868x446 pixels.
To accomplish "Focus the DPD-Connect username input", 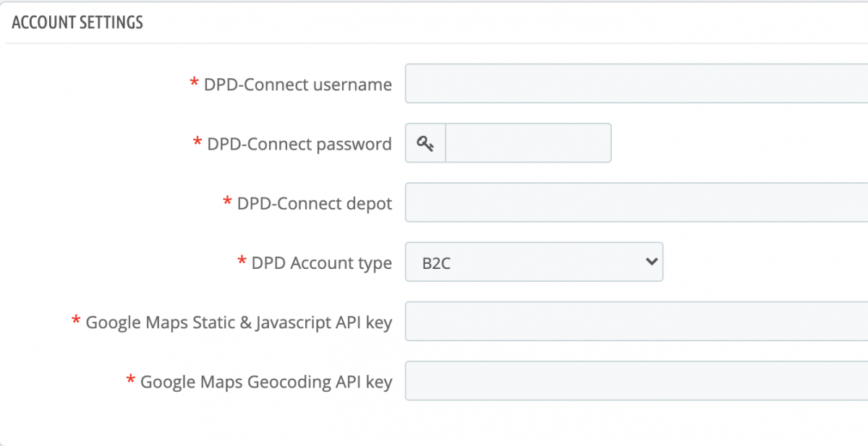I will [637, 84].
